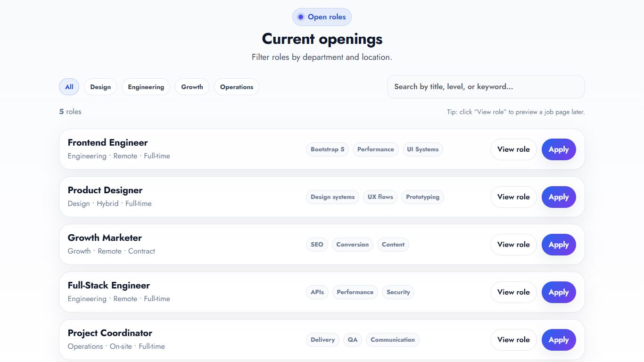Apply to the Growth Marketer role

tap(559, 245)
